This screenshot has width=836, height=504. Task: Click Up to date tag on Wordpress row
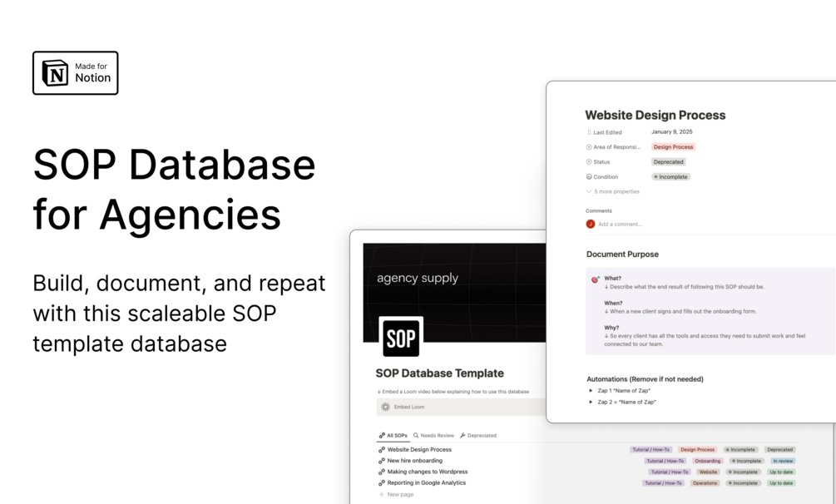coord(781,472)
